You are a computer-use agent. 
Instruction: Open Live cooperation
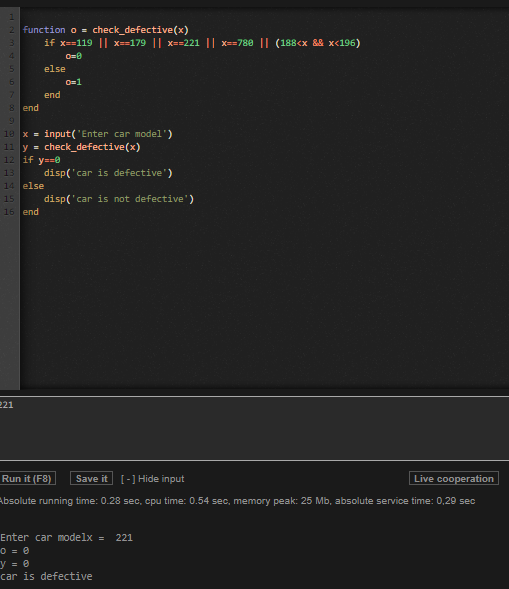[454, 479]
